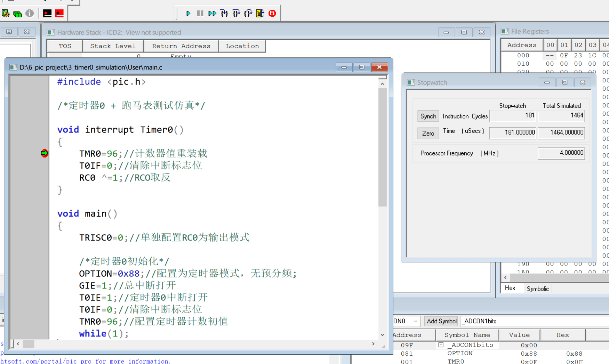The width and height of the screenshot is (609, 364).
Task: Click the Run debugger play icon
Action: (188, 13)
